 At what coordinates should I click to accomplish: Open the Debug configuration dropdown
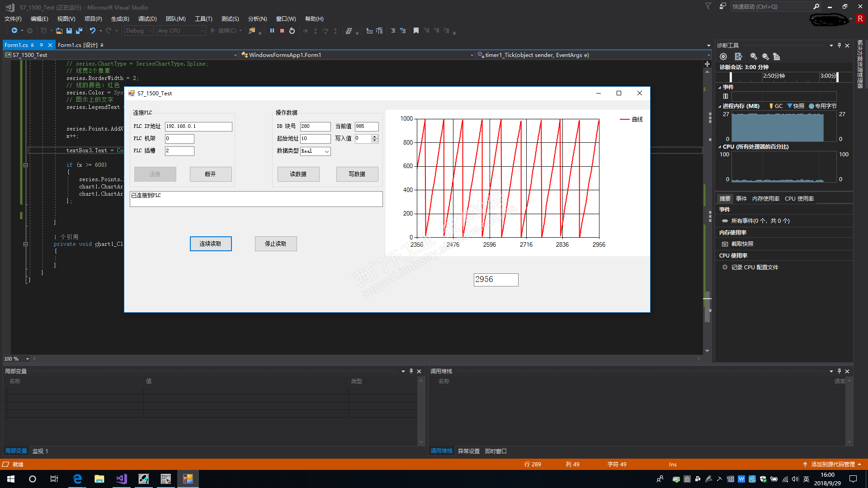pos(151,31)
